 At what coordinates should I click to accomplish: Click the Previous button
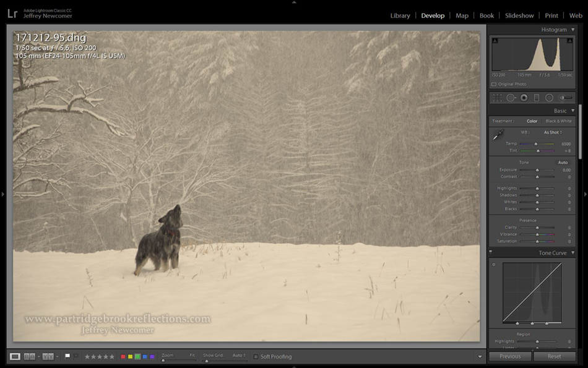tap(510, 356)
